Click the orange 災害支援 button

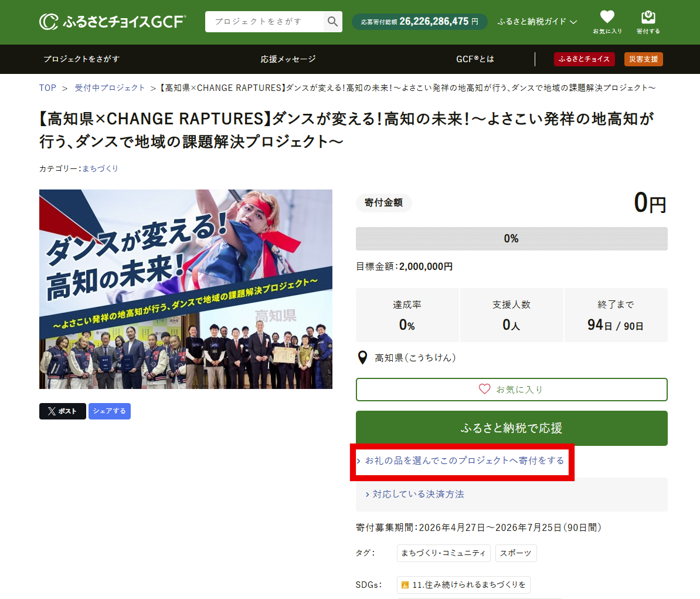643,59
